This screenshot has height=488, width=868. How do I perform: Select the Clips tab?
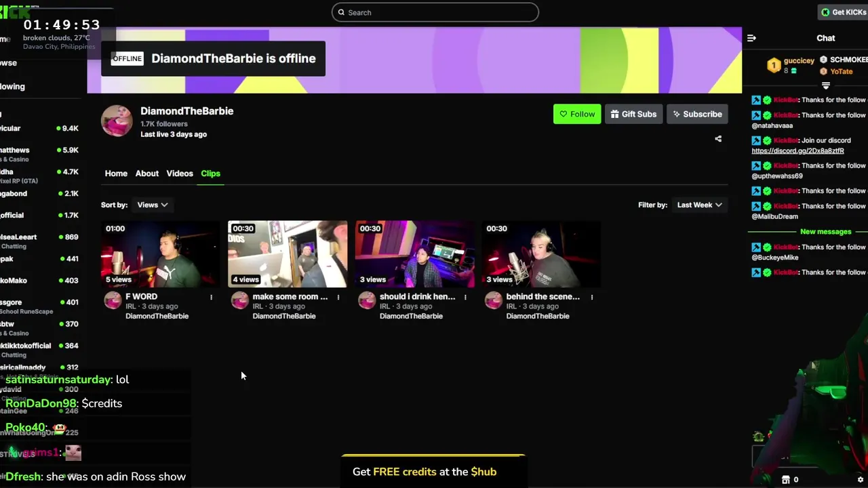click(210, 174)
